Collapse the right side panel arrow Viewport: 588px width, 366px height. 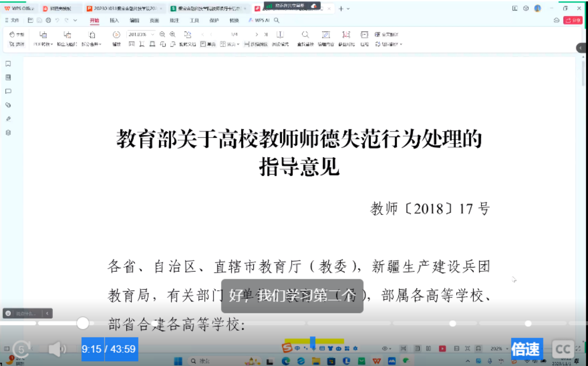[x=581, y=48]
